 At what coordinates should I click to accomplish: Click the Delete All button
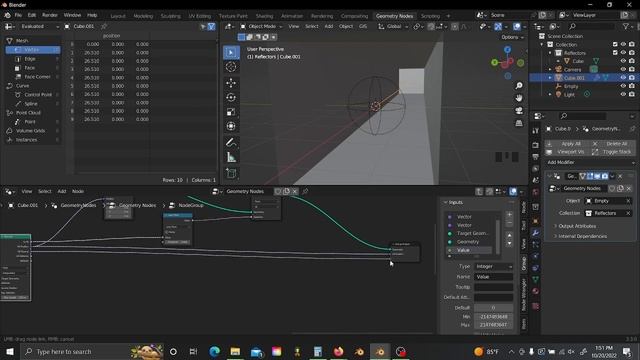click(612, 144)
